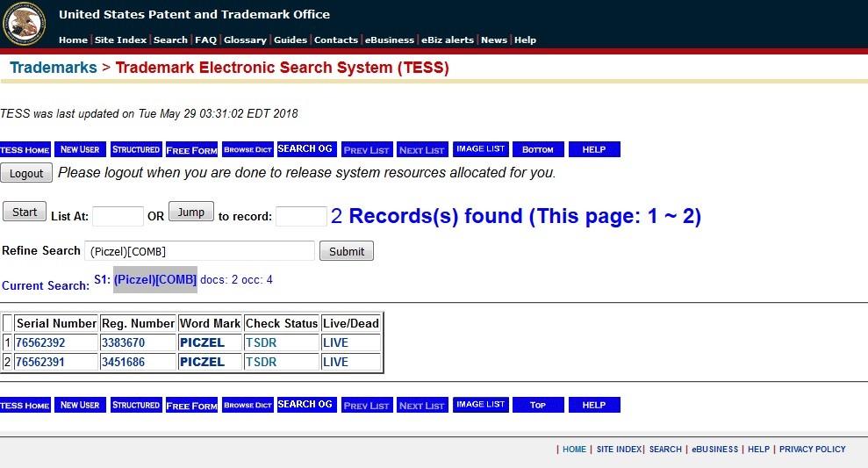
Task: Open the footer HELP link
Action: click(x=758, y=450)
